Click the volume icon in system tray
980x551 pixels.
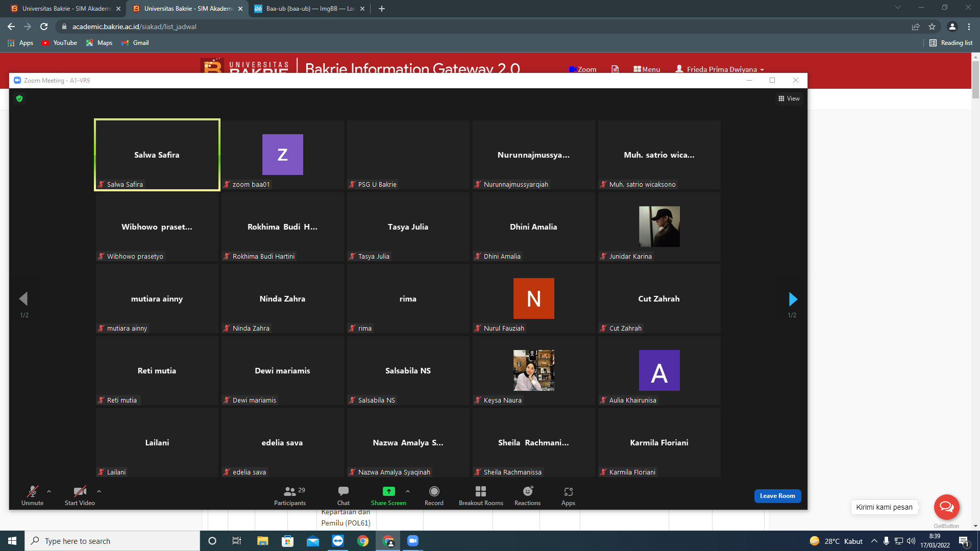(911, 541)
